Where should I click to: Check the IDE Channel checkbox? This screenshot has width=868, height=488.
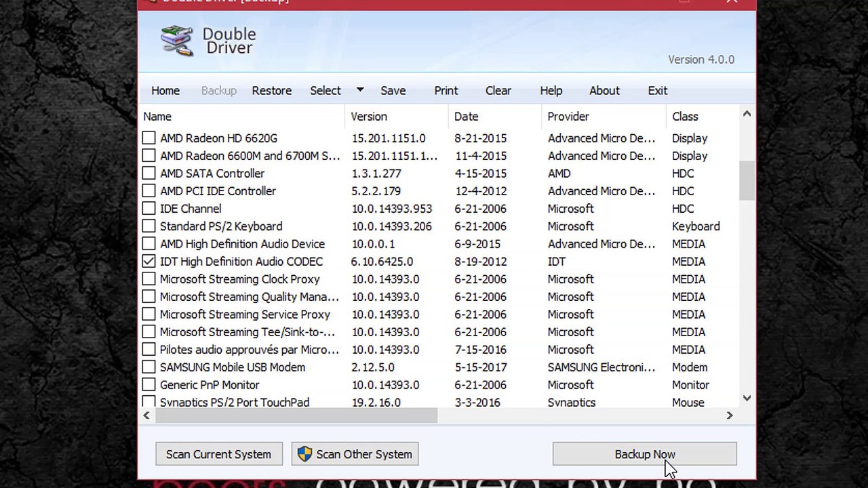pyautogui.click(x=149, y=209)
